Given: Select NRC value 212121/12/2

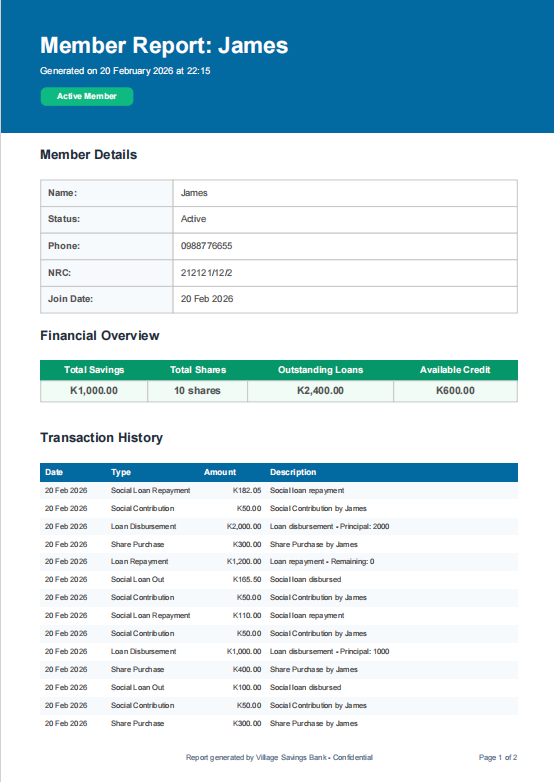Looking at the screenshot, I should (206, 273).
